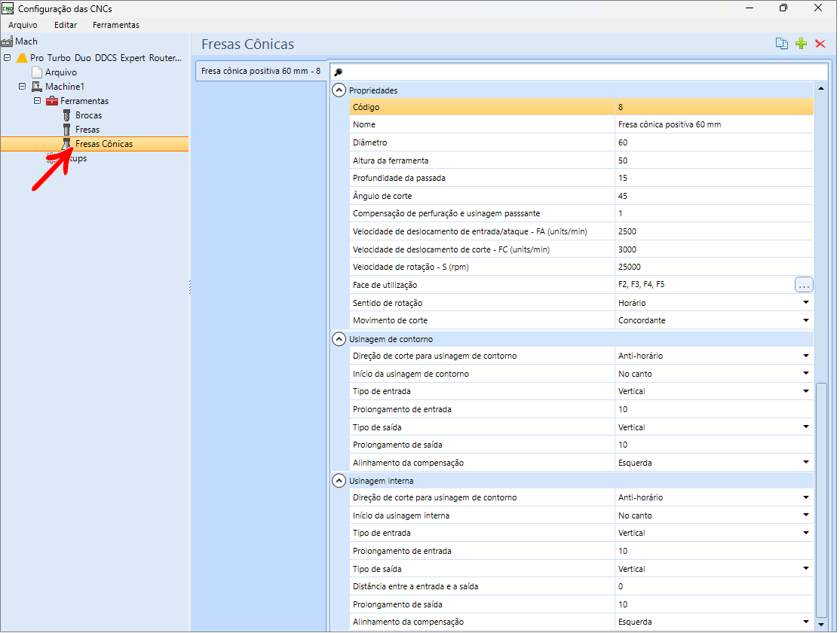The image size is (840, 633).
Task: Click the FC corte speed value 3000
Action: tap(714, 249)
